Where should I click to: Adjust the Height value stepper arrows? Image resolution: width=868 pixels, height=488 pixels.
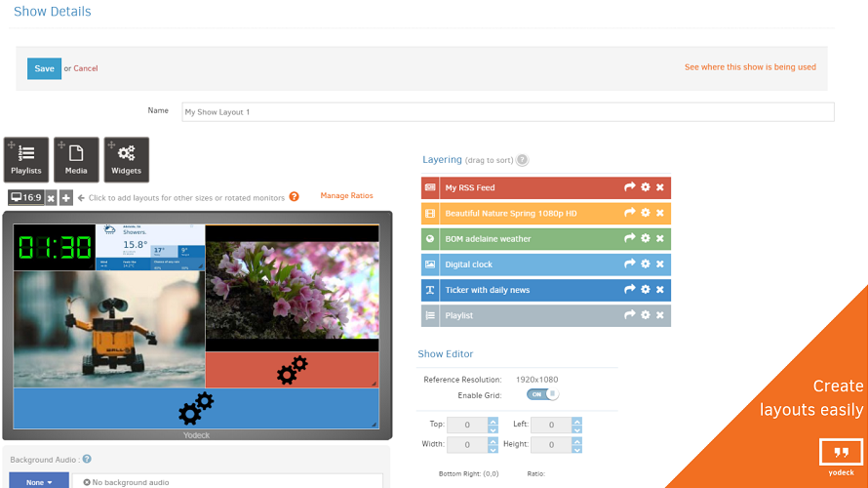click(576, 444)
